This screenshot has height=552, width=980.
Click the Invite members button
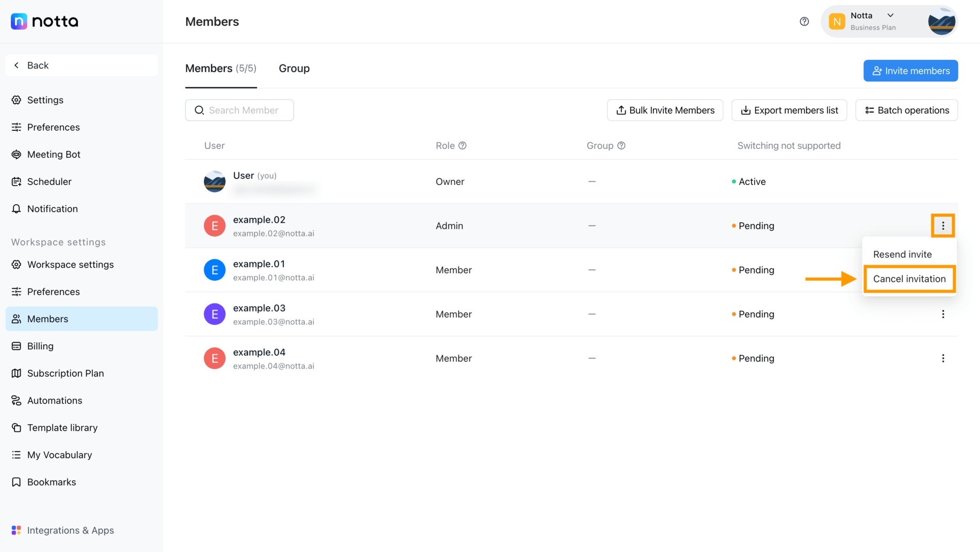coord(910,71)
